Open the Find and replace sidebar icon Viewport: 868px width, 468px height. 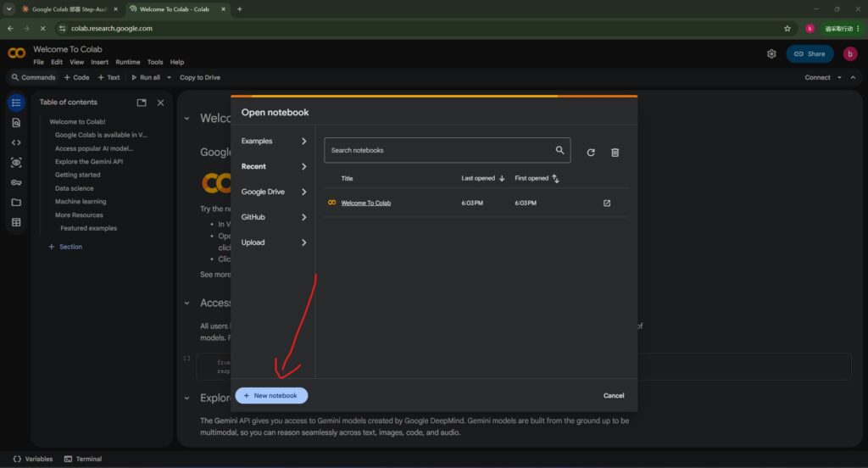click(16, 122)
